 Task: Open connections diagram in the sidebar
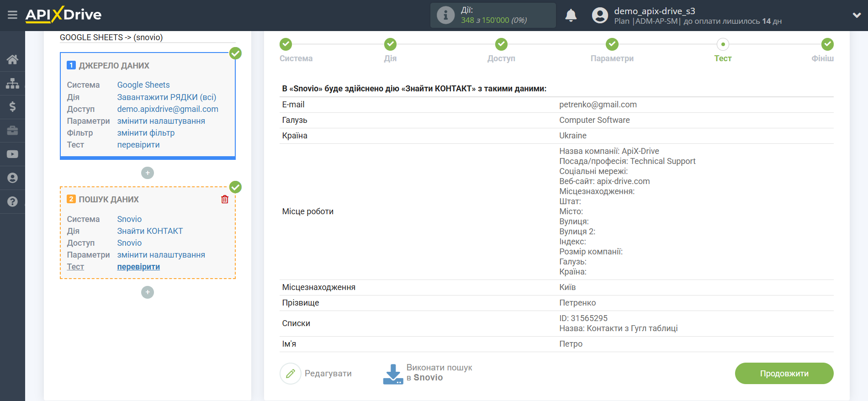(x=12, y=83)
